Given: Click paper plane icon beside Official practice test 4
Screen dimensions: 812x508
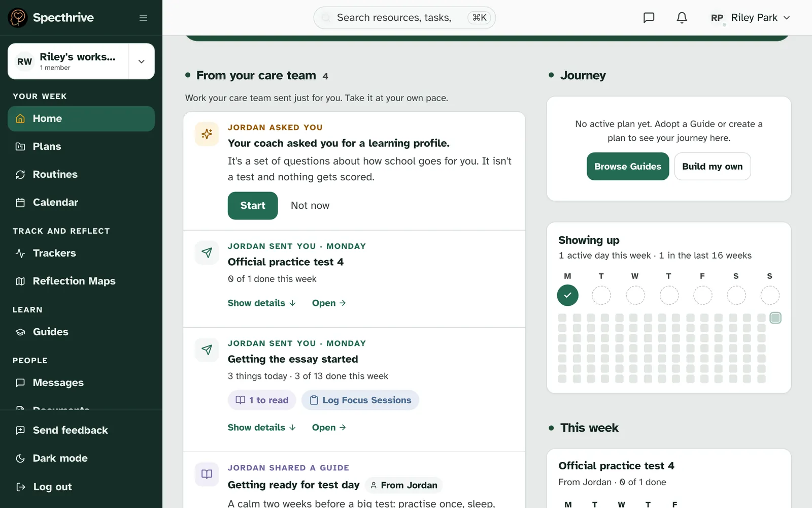Looking at the screenshot, I should (207, 252).
